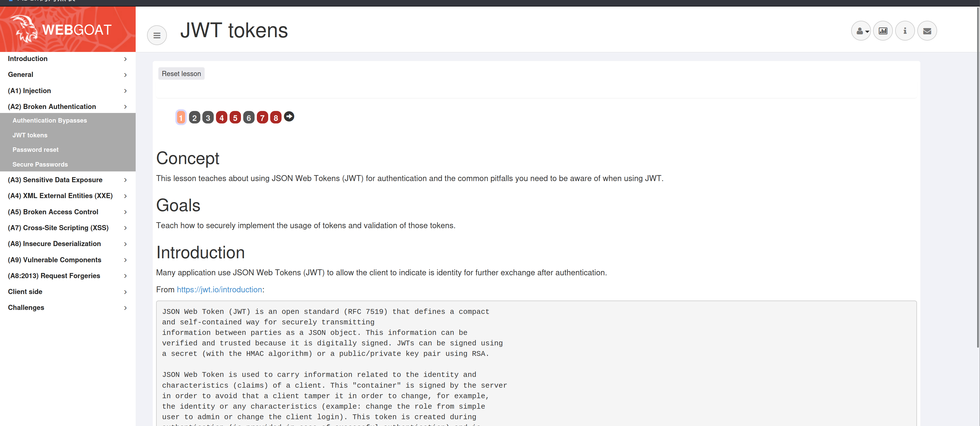The height and width of the screenshot is (426, 980).
Task: Click the Reset lesson button
Action: [181, 74]
